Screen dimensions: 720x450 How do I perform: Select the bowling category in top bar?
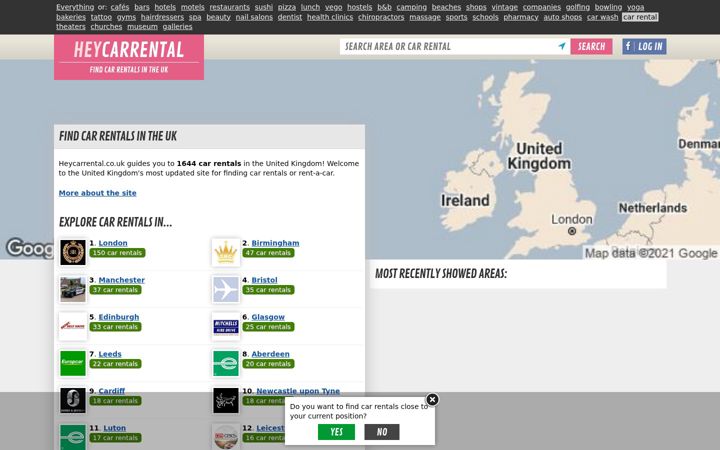click(608, 7)
